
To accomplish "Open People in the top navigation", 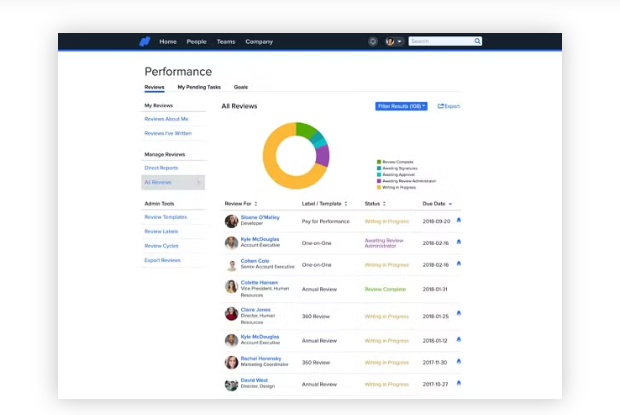I will pos(196,42).
